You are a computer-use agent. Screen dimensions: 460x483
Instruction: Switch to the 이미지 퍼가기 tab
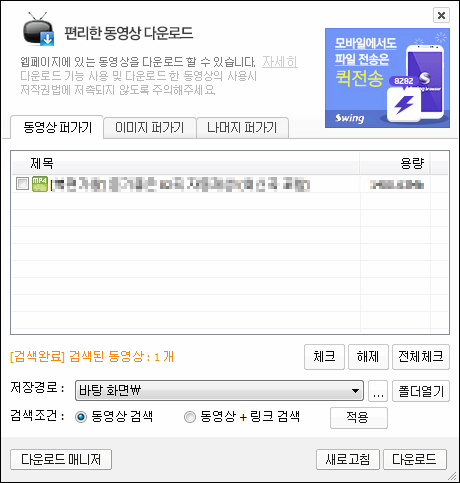click(149, 127)
